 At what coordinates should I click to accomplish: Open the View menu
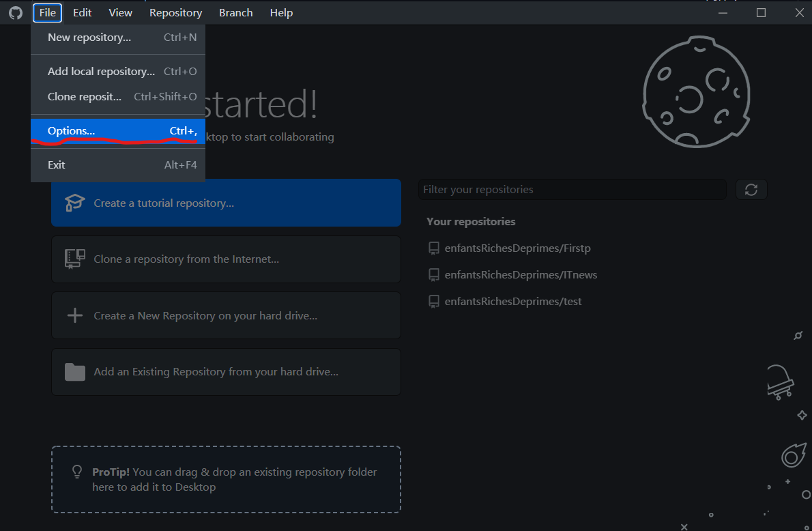click(120, 12)
